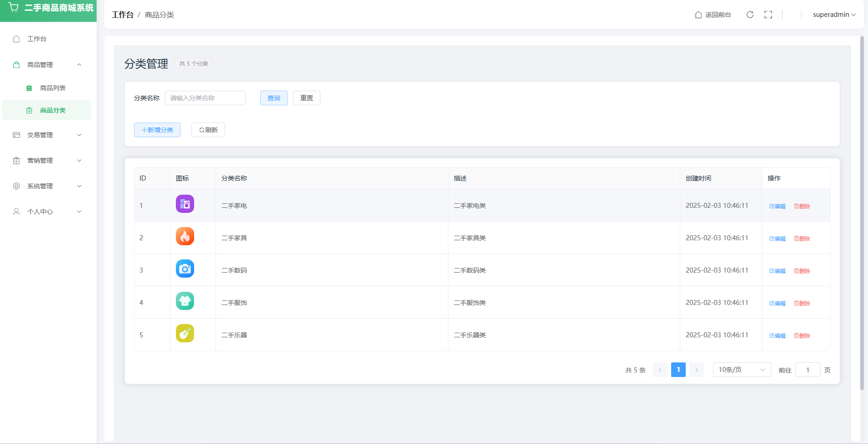The width and height of the screenshot is (868, 444).
Task: Click the vertical scrollbar on the right
Action: coord(862,213)
